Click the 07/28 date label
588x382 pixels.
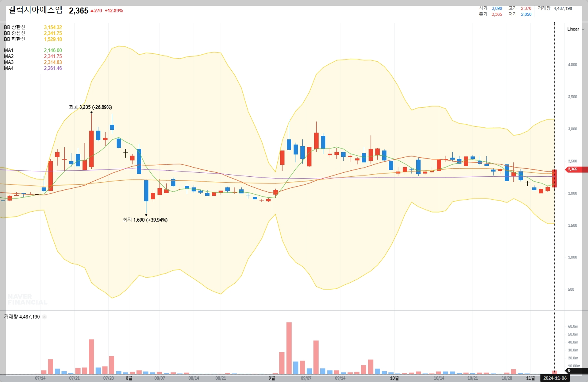(108, 378)
